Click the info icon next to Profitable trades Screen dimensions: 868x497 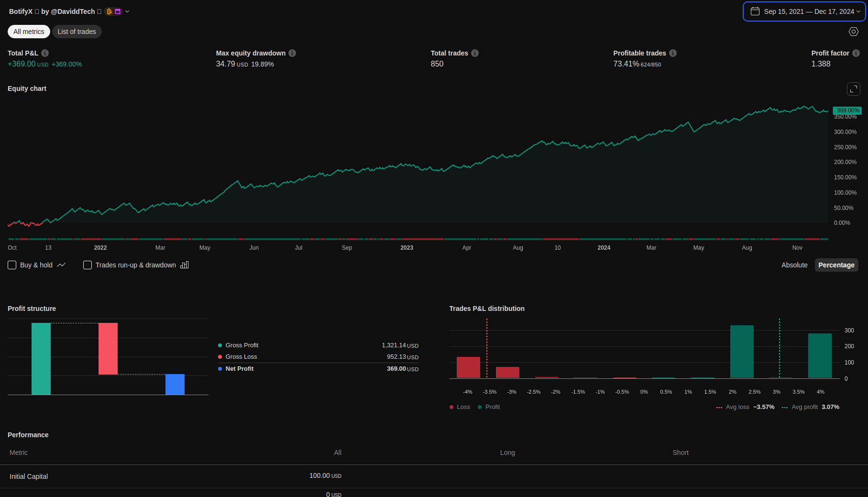[673, 53]
